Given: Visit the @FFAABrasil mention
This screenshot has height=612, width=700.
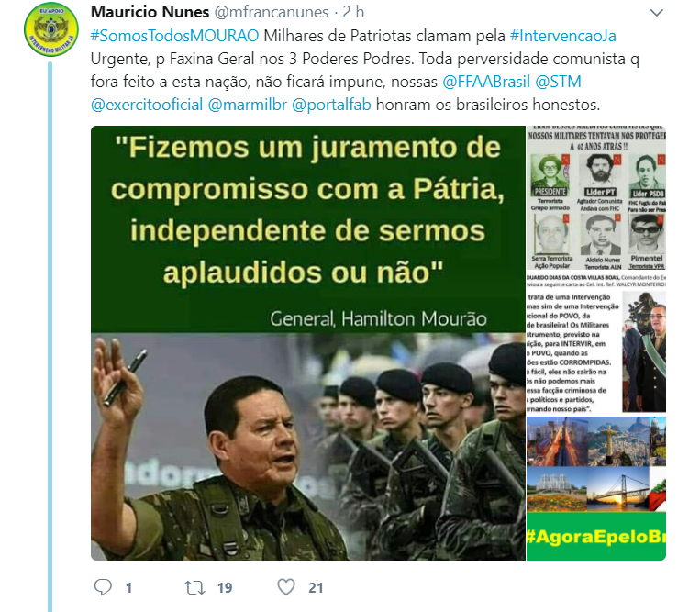Looking at the screenshot, I should 486,82.
